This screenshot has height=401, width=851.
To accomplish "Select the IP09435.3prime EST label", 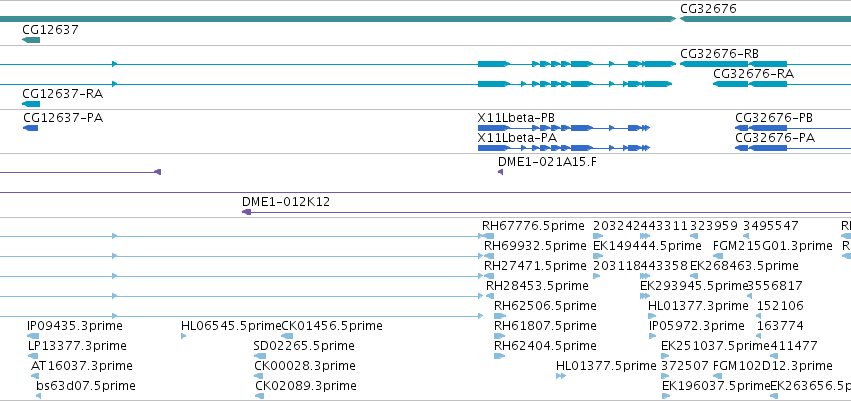I will point(75,326).
